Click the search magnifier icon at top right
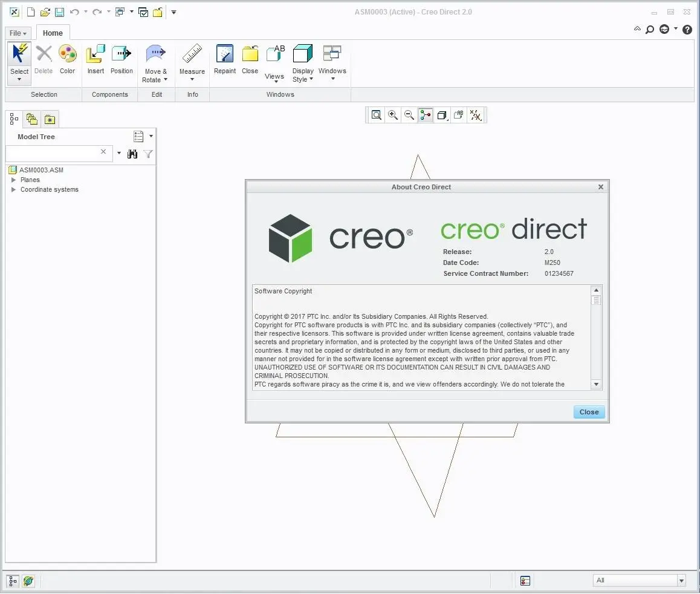 (x=650, y=30)
